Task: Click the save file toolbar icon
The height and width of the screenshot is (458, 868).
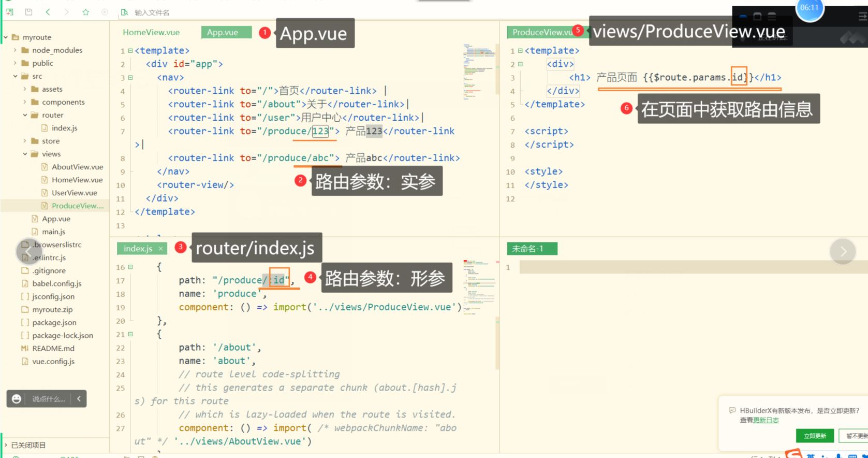Action: [29, 12]
